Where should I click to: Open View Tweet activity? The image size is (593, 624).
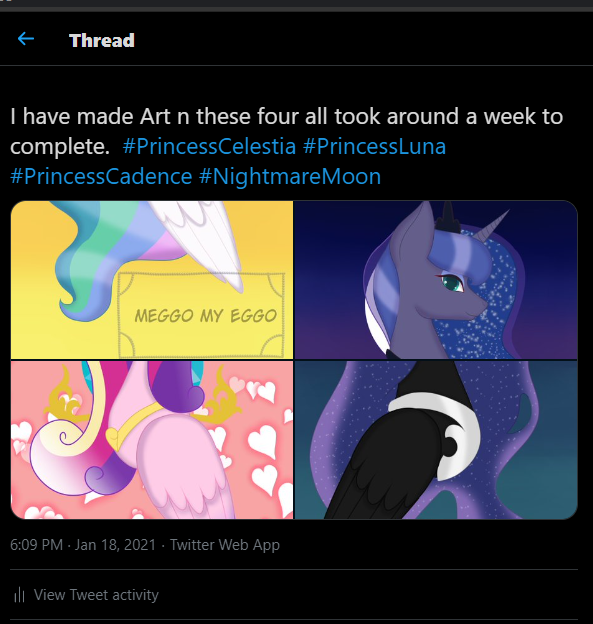[x=96, y=595]
